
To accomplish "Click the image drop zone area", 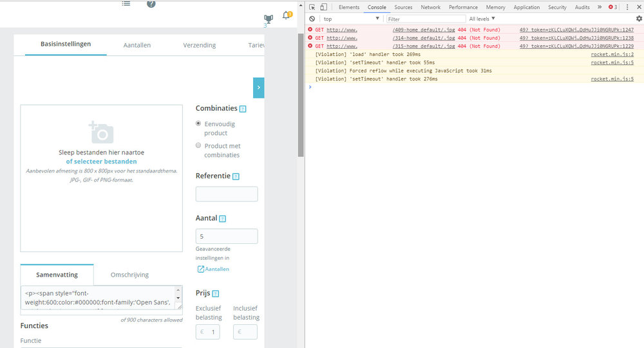I will pos(102,178).
